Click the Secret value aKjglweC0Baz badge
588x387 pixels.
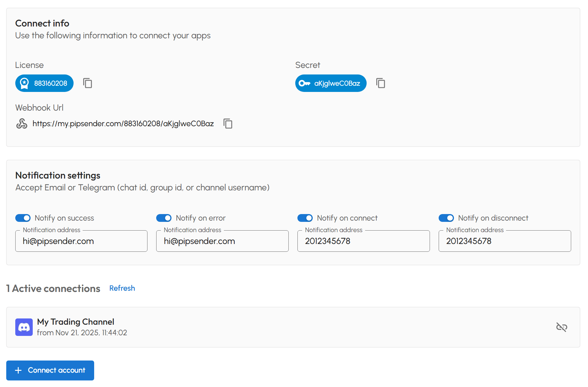(x=331, y=83)
